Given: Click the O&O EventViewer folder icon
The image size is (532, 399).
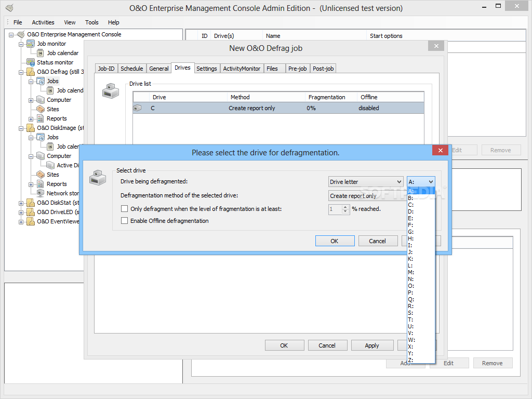Looking at the screenshot, I should 31,221.
